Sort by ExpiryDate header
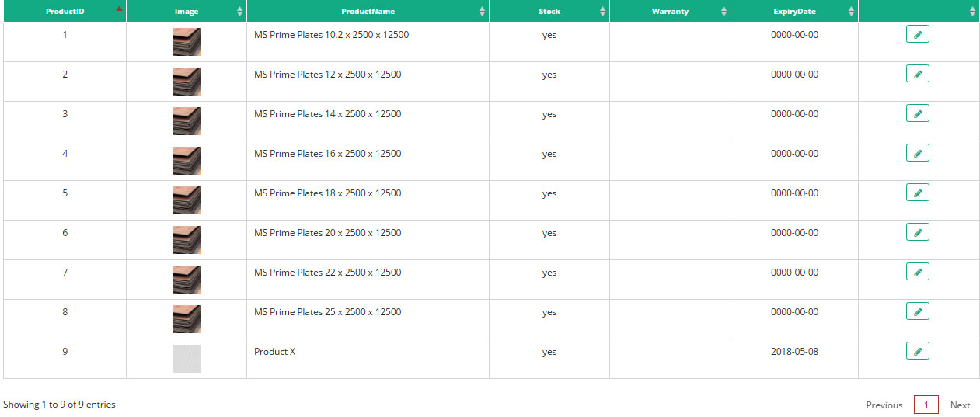Viewport: 980px width, 417px height. [794, 11]
